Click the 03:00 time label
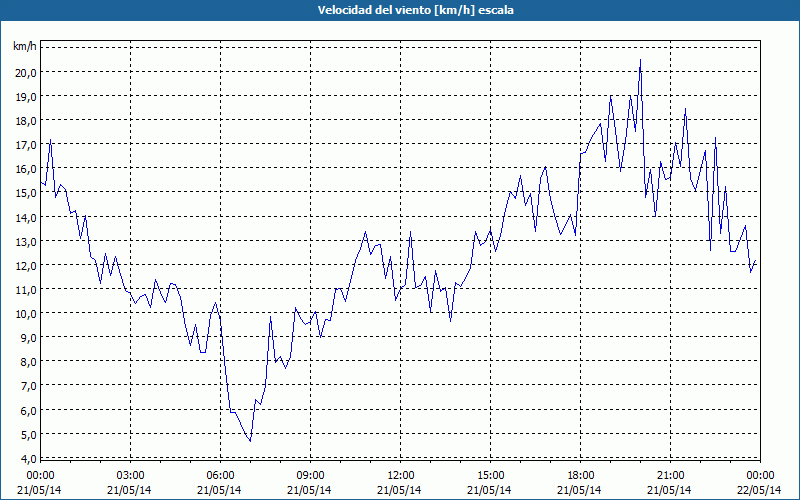The image size is (800, 500). 131,476
